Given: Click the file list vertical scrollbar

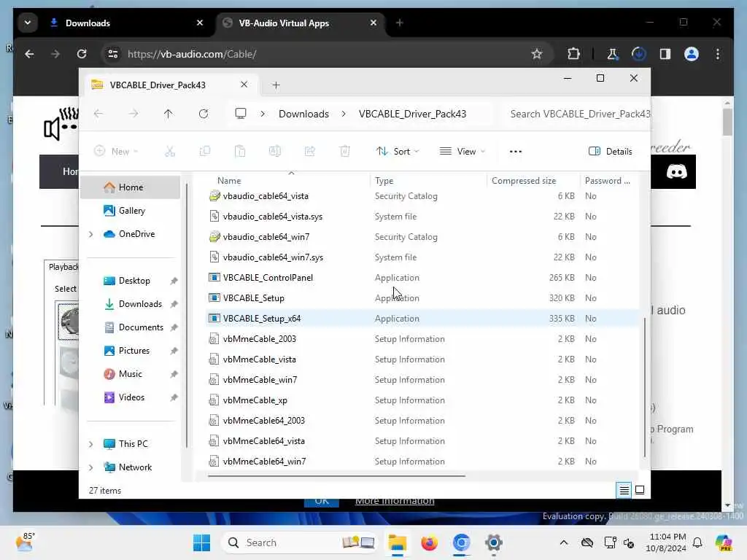Looking at the screenshot, I should coord(645,386).
